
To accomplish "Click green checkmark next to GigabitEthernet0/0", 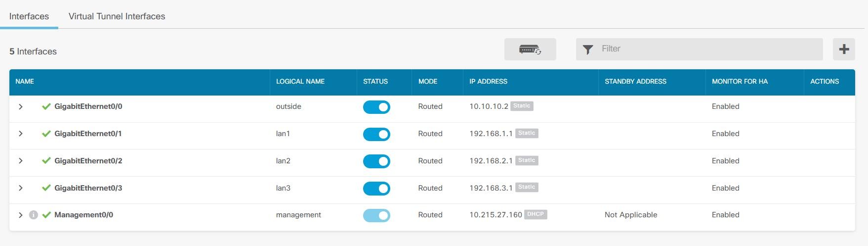I will [x=46, y=106].
